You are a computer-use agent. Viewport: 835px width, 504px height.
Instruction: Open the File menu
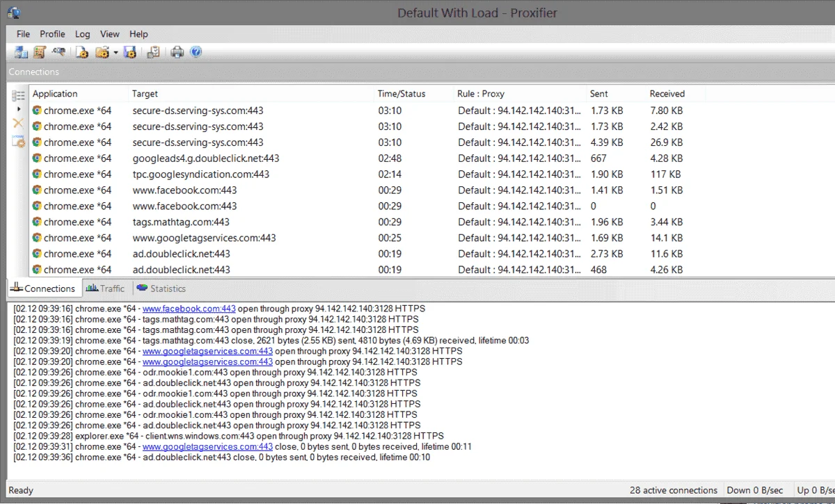[x=23, y=34]
